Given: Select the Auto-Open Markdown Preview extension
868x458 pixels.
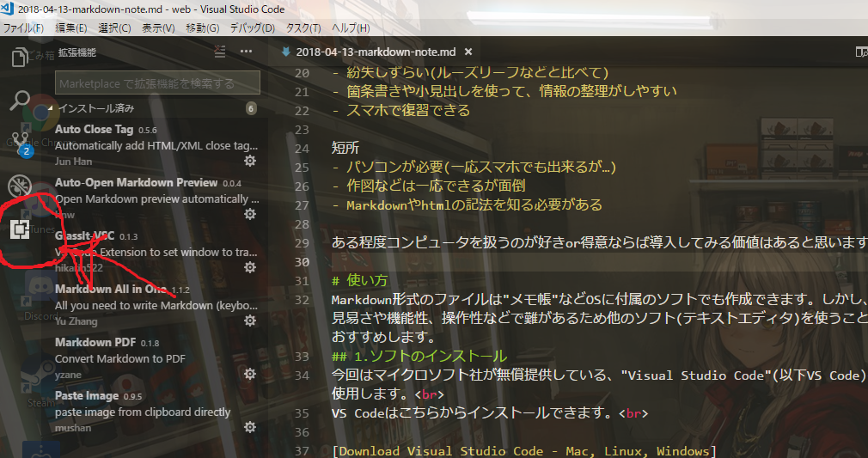Looking at the screenshot, I should 158,198.
